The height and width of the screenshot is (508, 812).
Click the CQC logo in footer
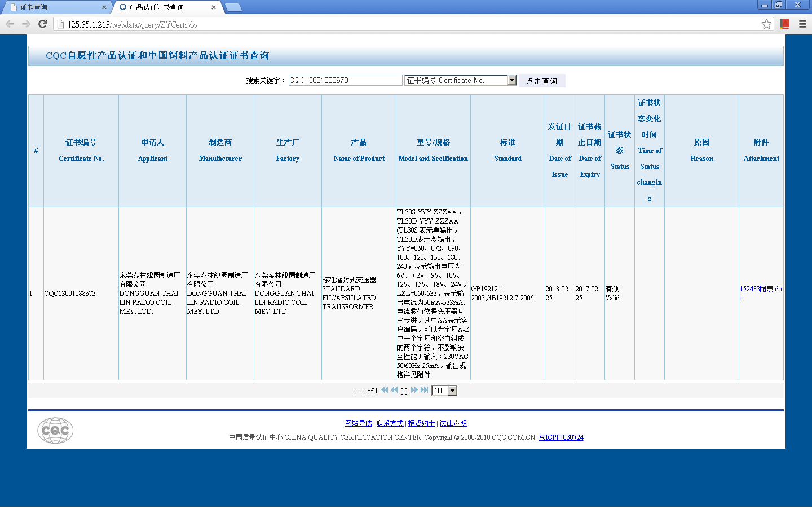[x=55, y=431]
